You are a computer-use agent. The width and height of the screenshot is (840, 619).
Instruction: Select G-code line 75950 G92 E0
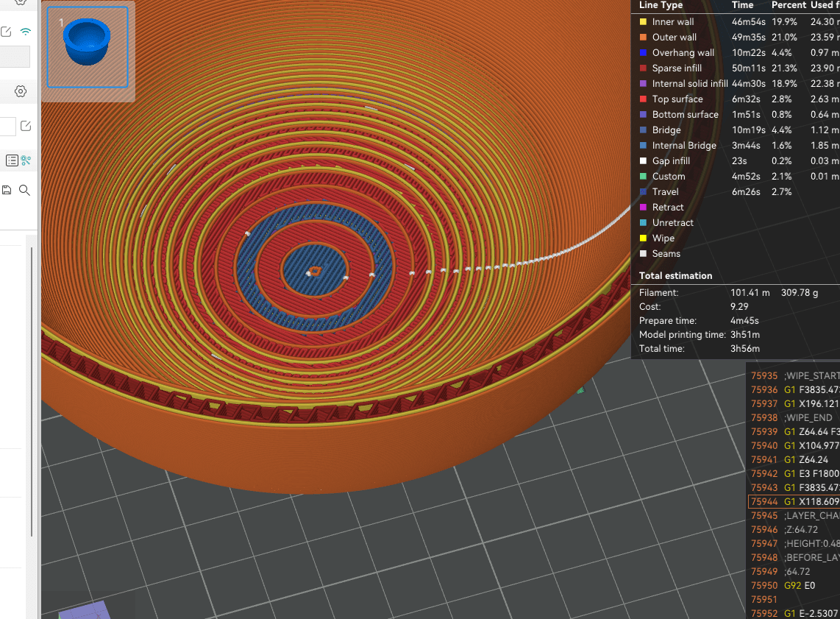pos(794,586)
